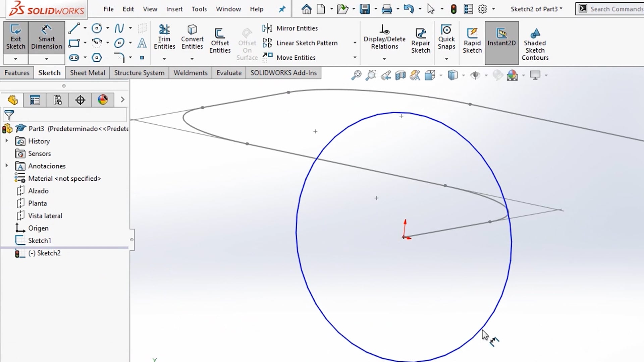This screenshot has width=644, height=362.
Task: Unpin the menu bar pushpin
Action: click(282, 9)
